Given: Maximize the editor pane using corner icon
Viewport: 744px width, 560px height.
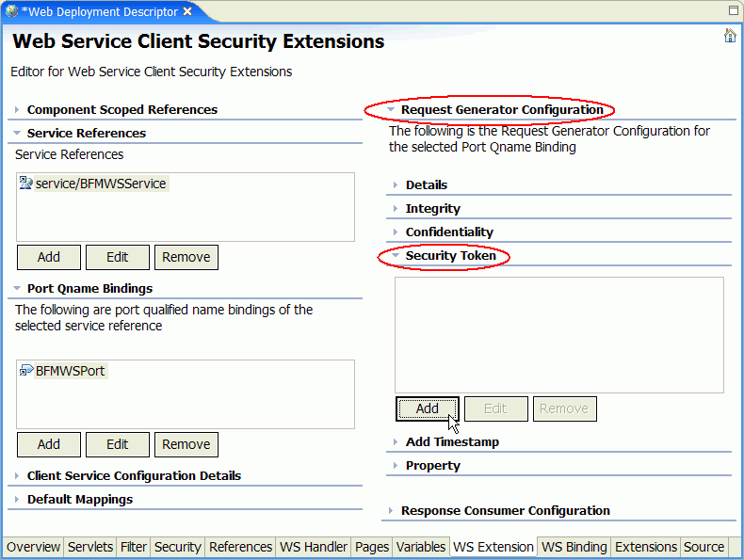Looking at the screenshot, I should point(733,10).
